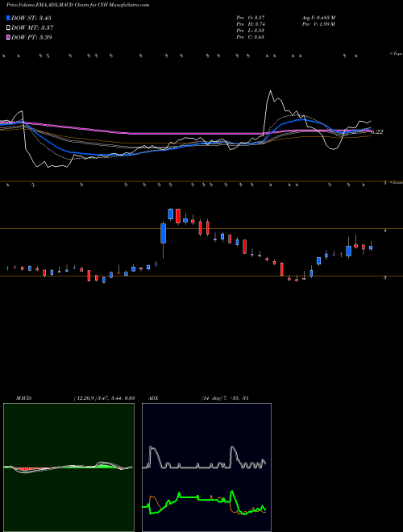
Task: Select the 'DOW MT: 3.37' legend text
Action: [x=32, y=27]
